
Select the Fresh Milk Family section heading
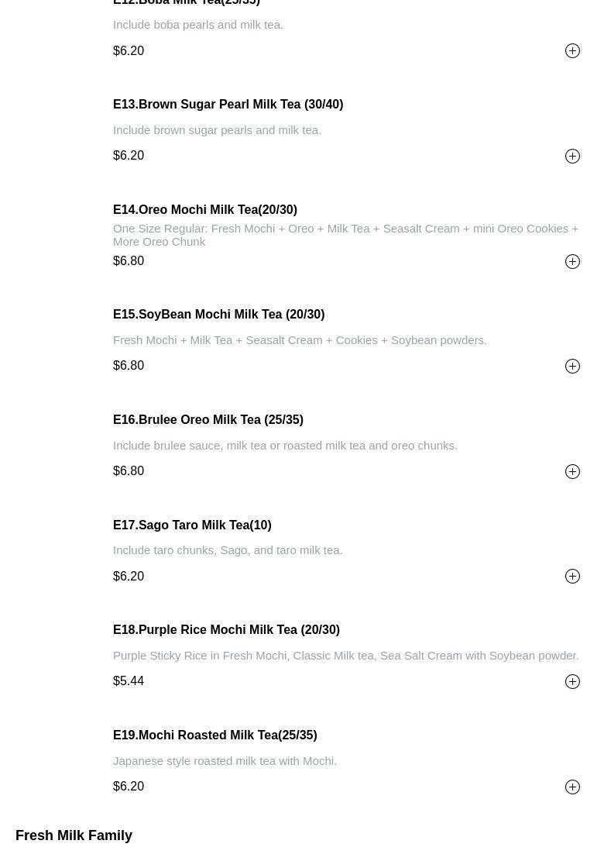click(x=74, y=835)
